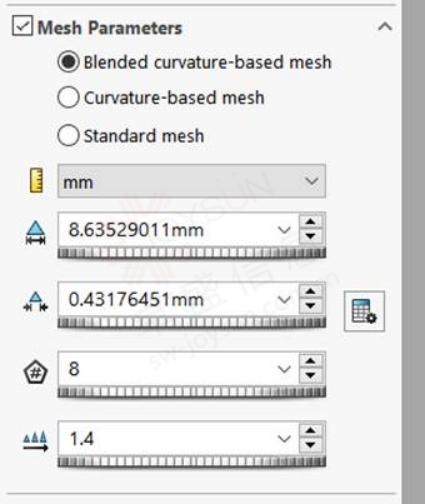Viewport: 425px width, 504px height.
Task: Open dropdown arrow of 0.43176451mm field
Action: click(284, 300)
